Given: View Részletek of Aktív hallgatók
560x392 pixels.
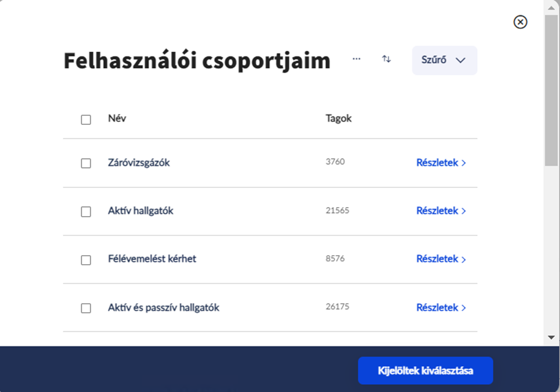Looking at the screenshot, I should click(441, 211).
